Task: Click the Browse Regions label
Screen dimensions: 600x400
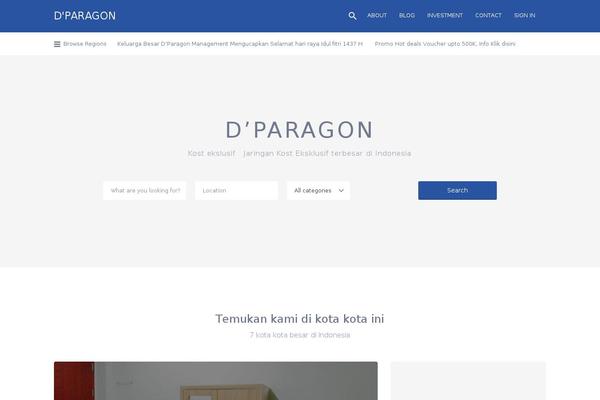Action: (85, 44)
